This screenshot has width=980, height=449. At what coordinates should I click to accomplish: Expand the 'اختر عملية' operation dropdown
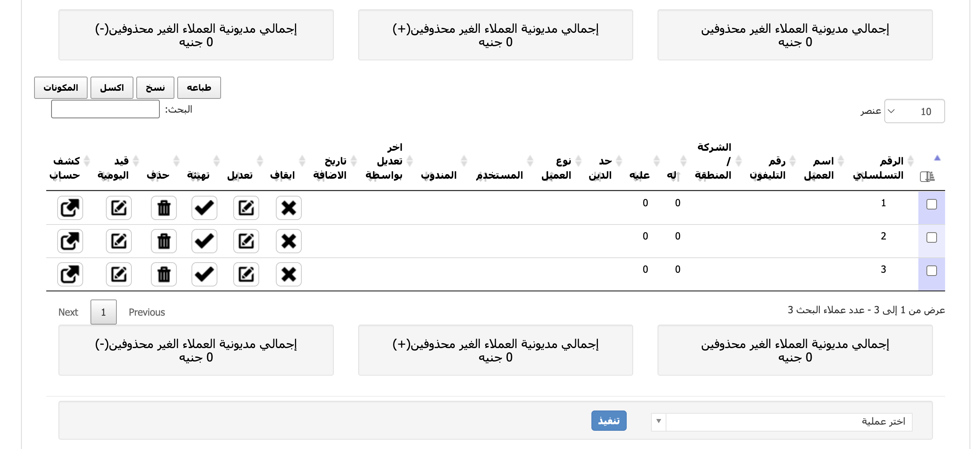coord(781,421)
